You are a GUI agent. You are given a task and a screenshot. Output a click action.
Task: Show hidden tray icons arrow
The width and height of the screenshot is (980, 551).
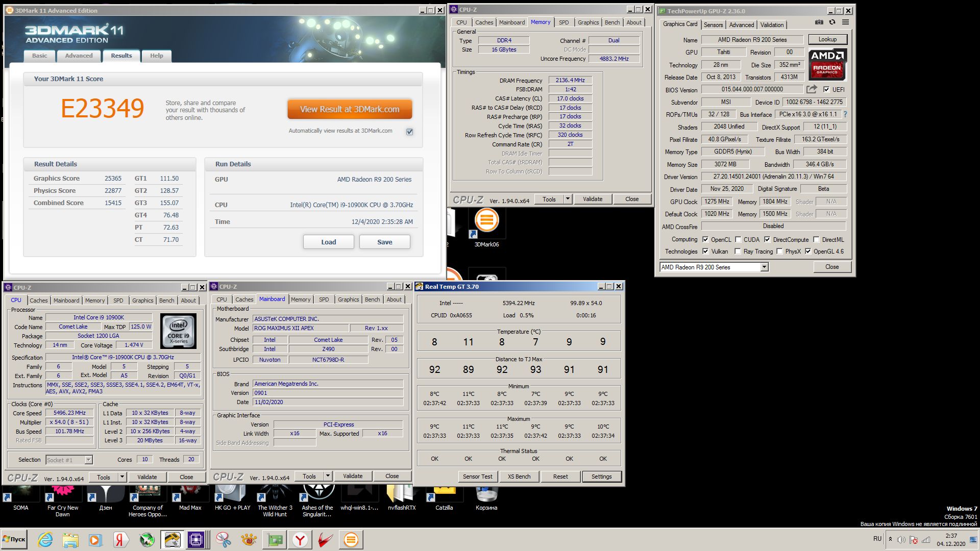(x=890, y=539)
